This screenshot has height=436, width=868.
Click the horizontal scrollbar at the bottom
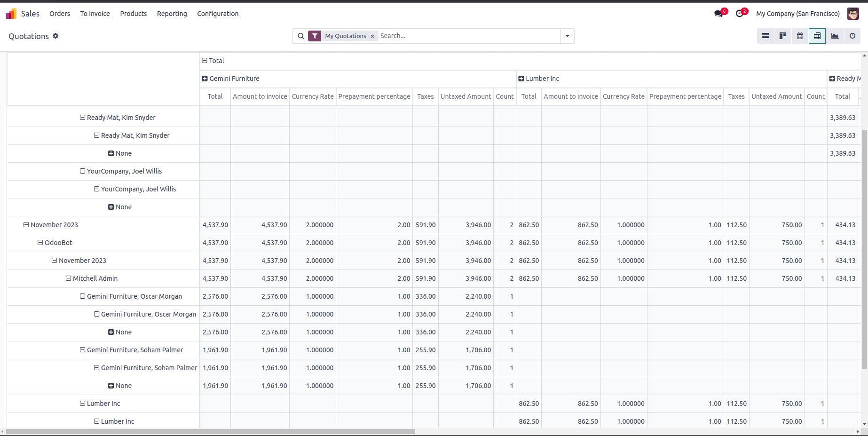click(x=211, y=431)
